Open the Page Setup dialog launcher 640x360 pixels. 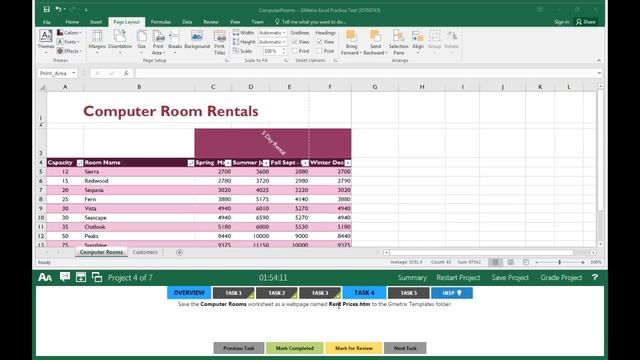tap(227, 60)
